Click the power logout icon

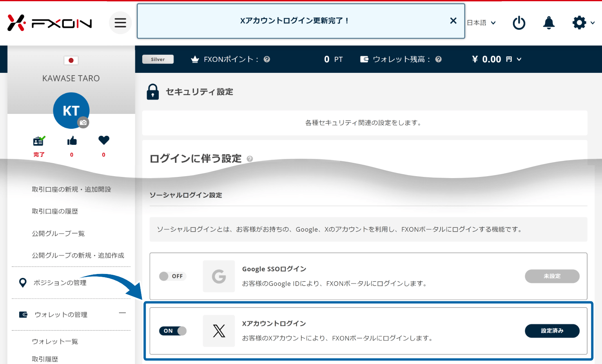tap(519, 23)
